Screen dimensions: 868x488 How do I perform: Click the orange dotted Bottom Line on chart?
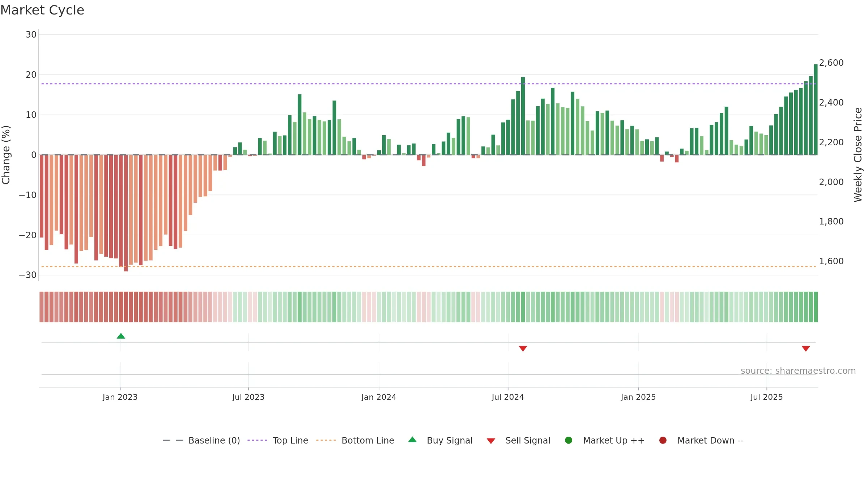429,266
